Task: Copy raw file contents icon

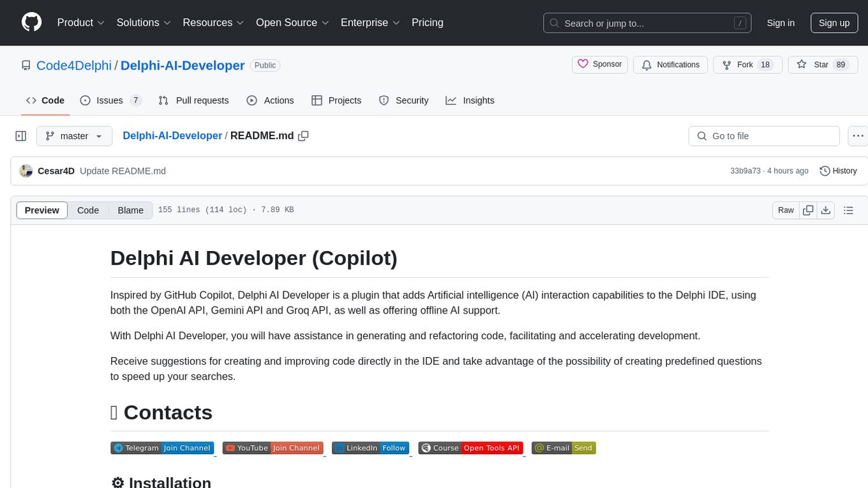Action: [x=808, y=210]
